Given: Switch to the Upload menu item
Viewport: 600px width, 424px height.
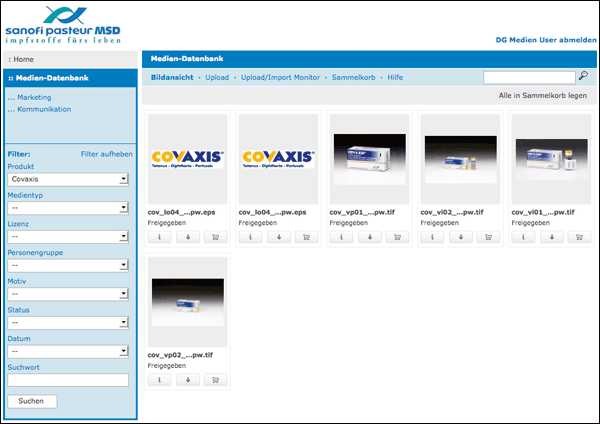Looking at the screenshot, I should pos(217,77).
